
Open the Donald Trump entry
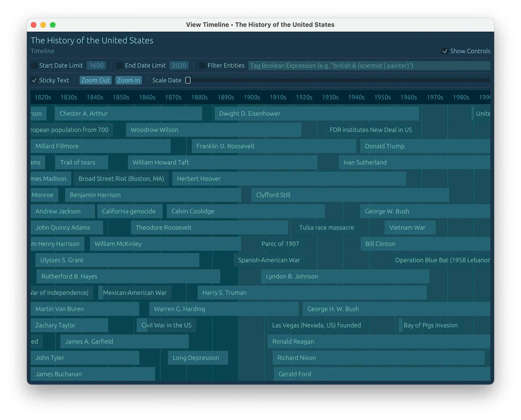click(x=425, y=146)
